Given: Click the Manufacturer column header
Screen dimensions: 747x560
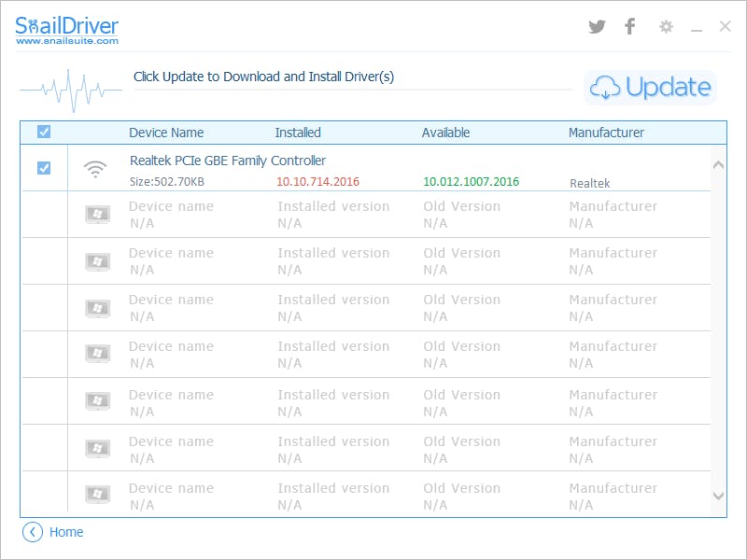Looking at the screenshot, I should [x=606, y=133].
